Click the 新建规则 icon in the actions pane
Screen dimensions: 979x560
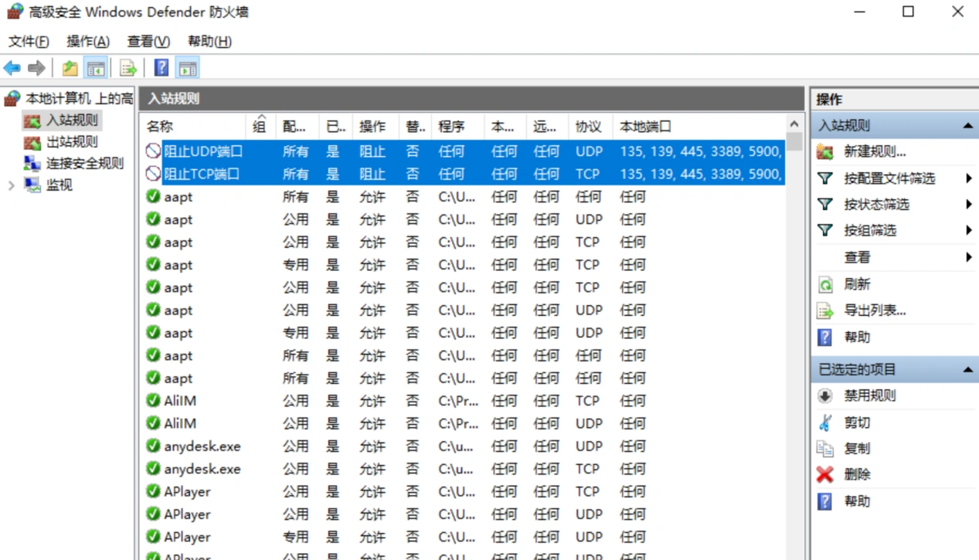(825, 152)
